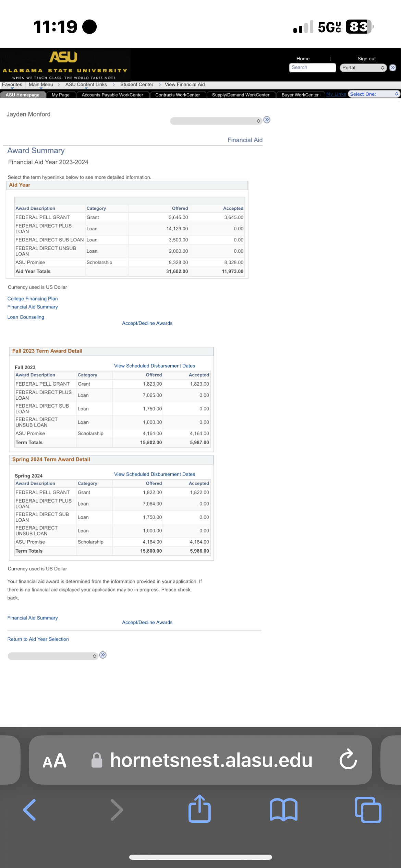Click Spring 2024 Term Totals 5,986.00
This screenshot has width=401, height=868.
199,551
